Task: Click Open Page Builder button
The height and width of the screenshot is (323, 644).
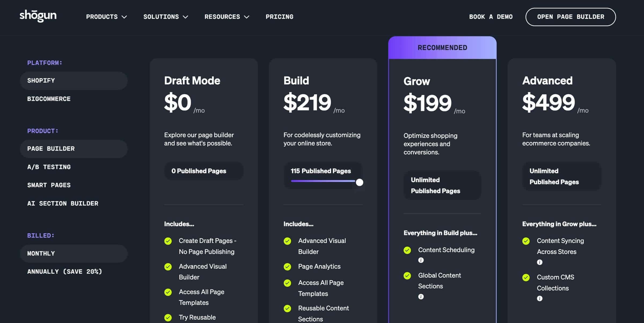Action: click(570, 17)
